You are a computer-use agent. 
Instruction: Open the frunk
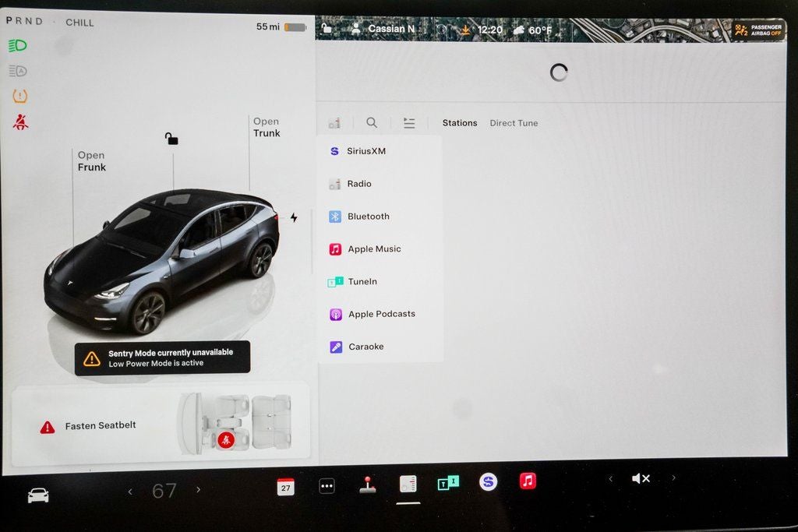90,161
